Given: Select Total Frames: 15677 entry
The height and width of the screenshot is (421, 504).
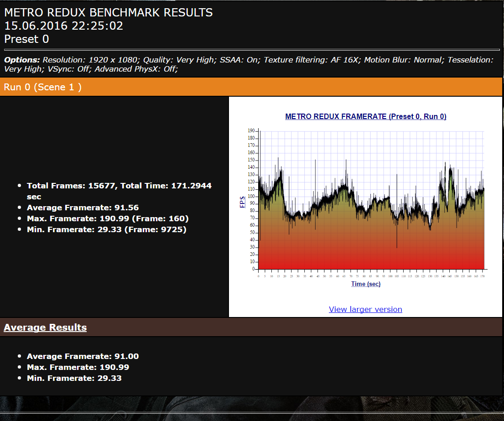Looking at the screenshot, I should click(x=119, y=191).
